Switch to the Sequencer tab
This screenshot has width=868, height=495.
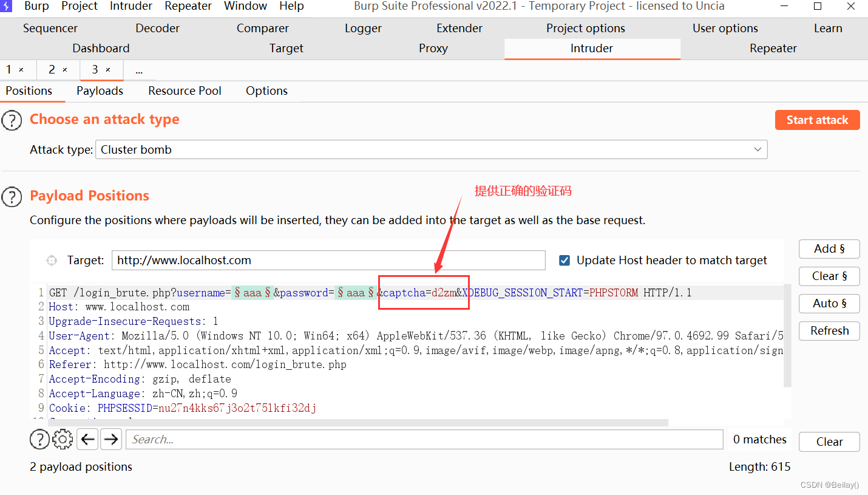(50, 29)
